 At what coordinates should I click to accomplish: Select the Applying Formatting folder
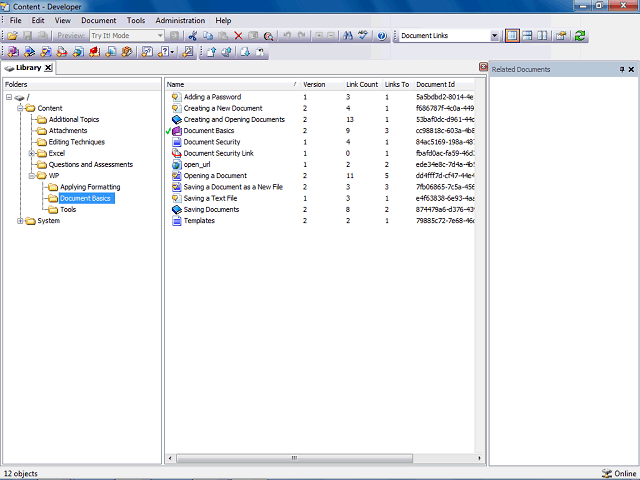(90, 187)
